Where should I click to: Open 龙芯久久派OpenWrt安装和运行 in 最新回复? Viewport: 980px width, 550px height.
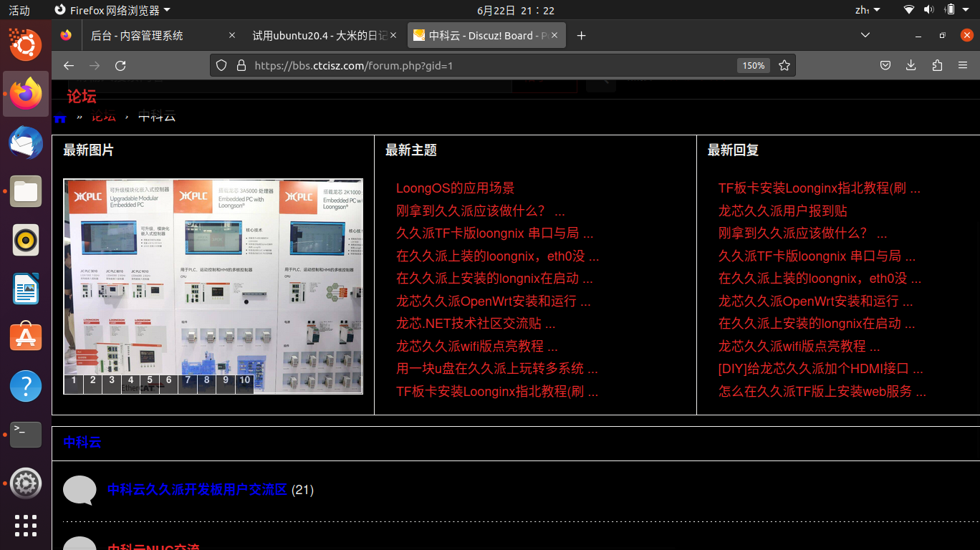coord(815,301)
